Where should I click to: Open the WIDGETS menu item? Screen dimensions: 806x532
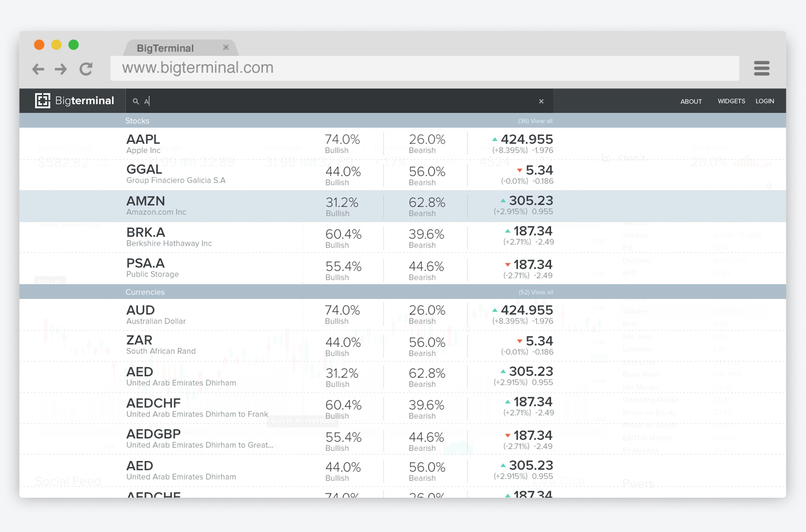(731, 101)
